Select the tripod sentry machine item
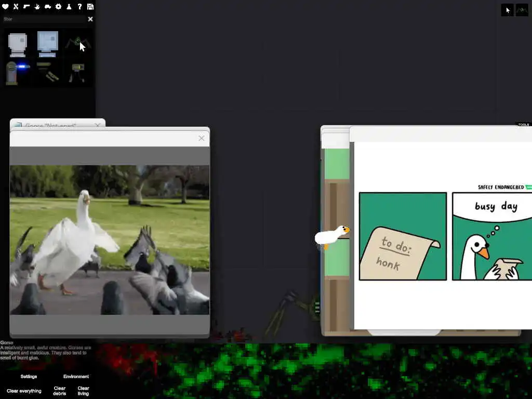The image size is (532, 399). pyautogui.click(x=77, y=73)
